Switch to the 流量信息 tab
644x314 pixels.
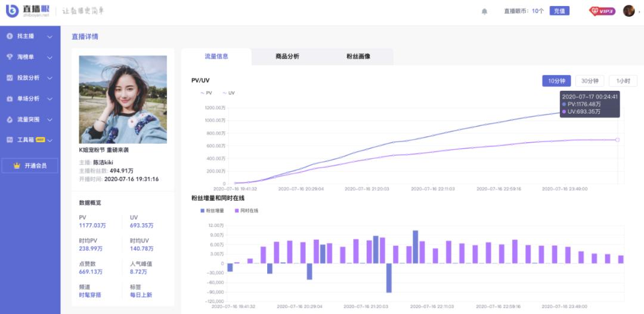216,56
